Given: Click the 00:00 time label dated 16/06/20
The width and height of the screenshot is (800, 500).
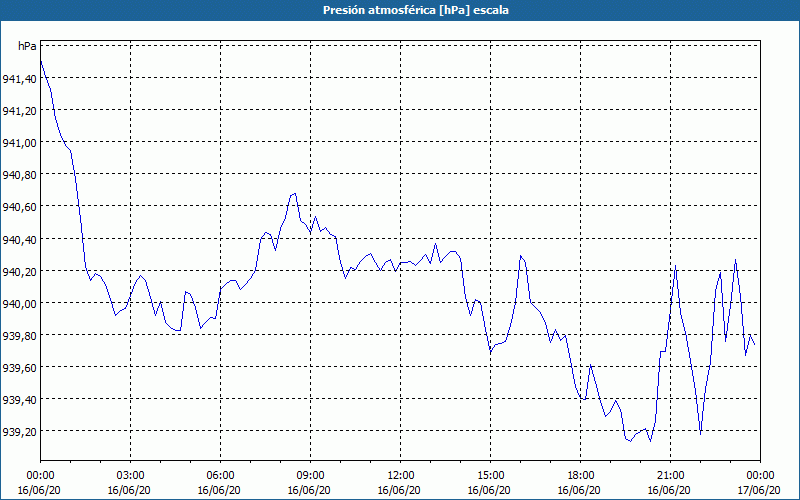Looking at the screenshot, I should pyautogui.click(x=40, y=476).
